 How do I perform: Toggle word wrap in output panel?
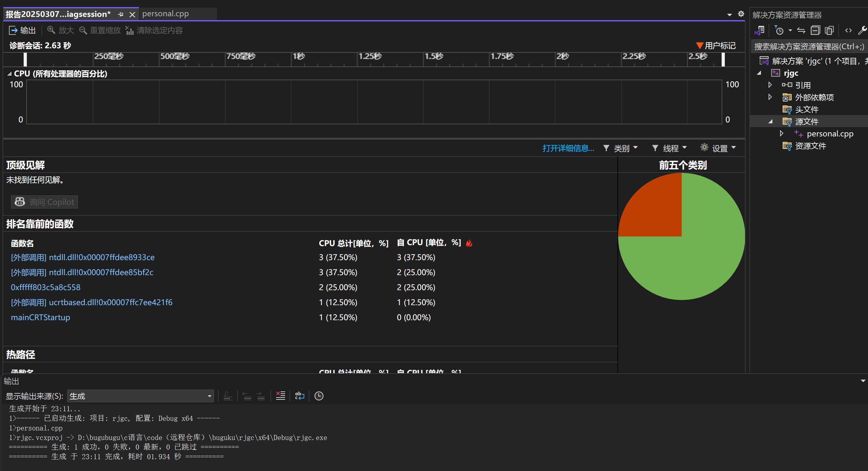click(299, 396)
